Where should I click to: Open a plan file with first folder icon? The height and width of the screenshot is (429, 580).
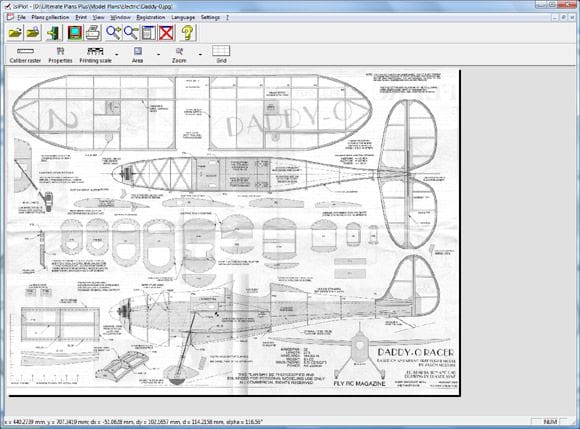click(15, 33)
